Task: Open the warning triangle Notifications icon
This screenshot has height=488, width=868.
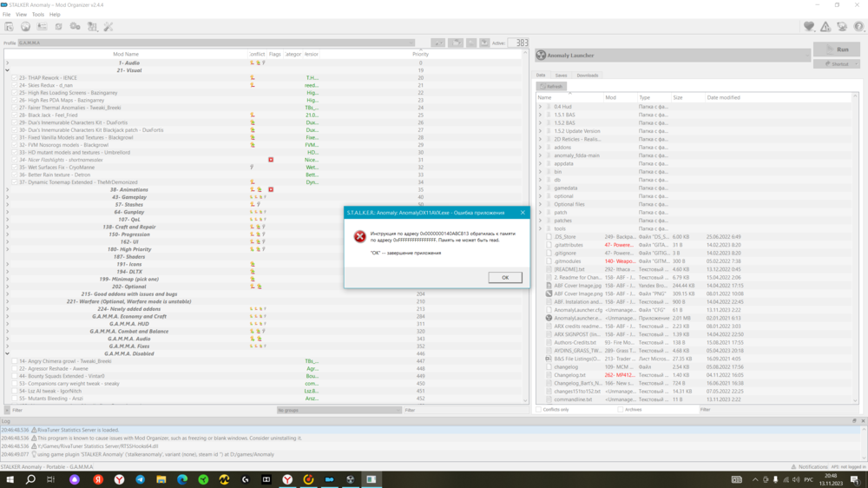Action: pos(825,27)
